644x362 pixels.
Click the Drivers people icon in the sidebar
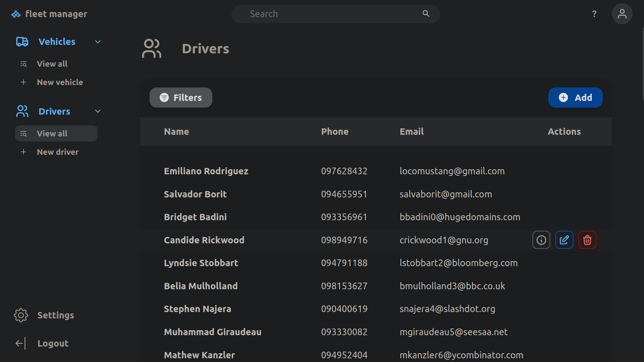coord(22,111)
